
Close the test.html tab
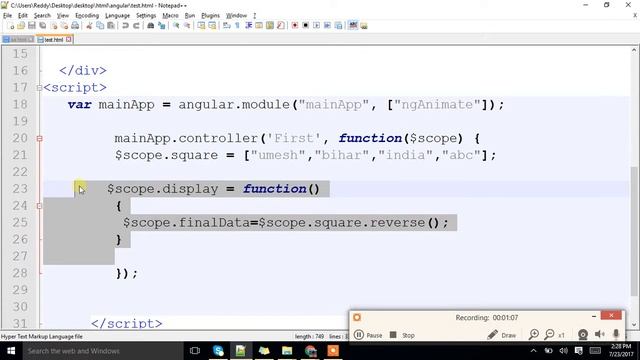pyautogui.click(x=69, y=39)
